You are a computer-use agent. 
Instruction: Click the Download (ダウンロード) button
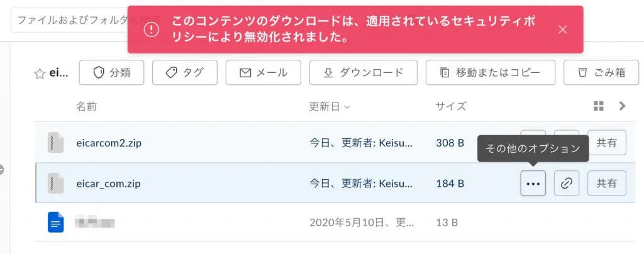click(363, 72)
